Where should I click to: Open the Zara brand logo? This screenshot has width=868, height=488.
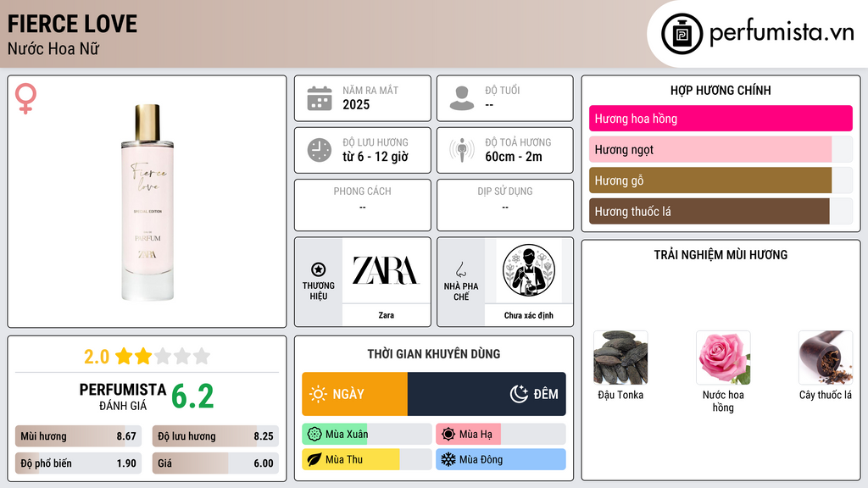tap(386, 270)
